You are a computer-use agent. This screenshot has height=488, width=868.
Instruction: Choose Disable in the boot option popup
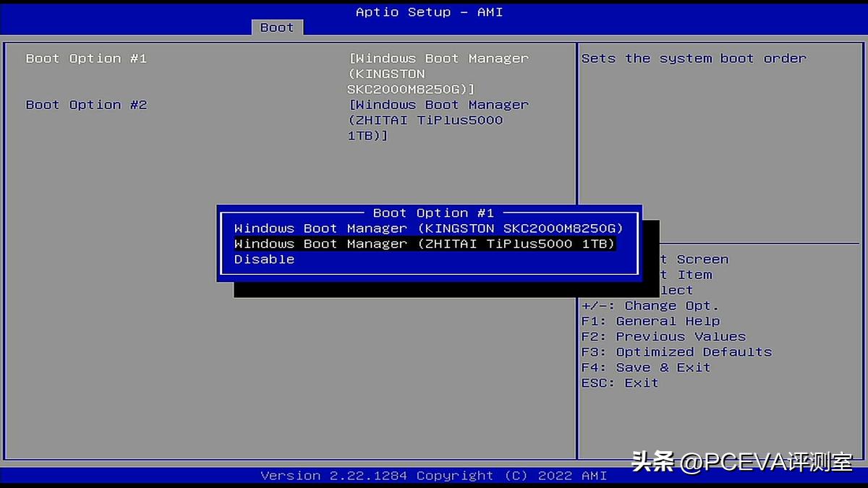[264, 259]
